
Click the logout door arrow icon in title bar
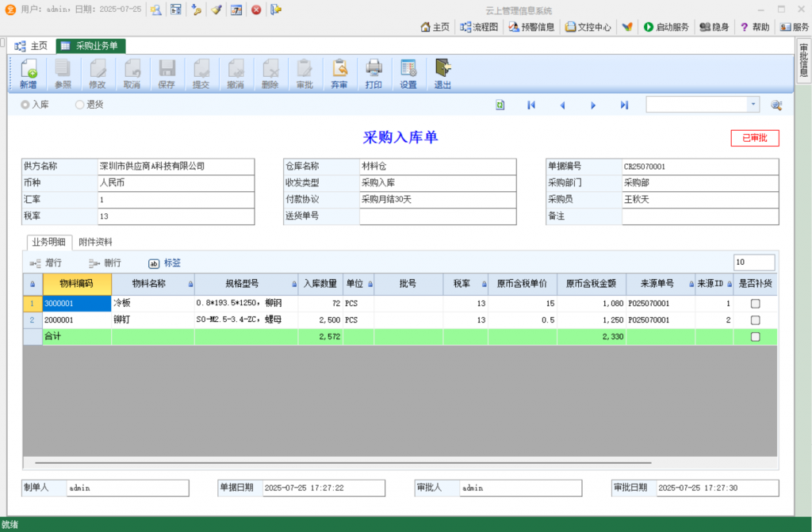pyautogui.click(x=276, y=10)
